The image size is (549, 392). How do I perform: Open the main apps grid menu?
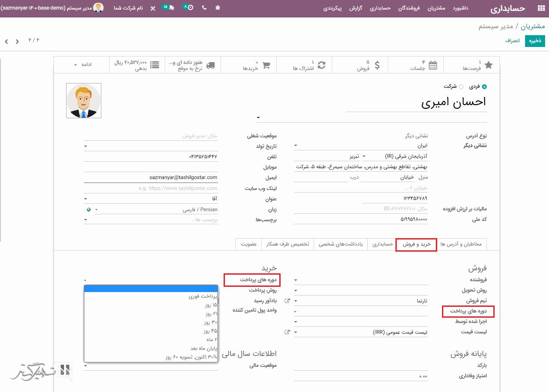541,8
